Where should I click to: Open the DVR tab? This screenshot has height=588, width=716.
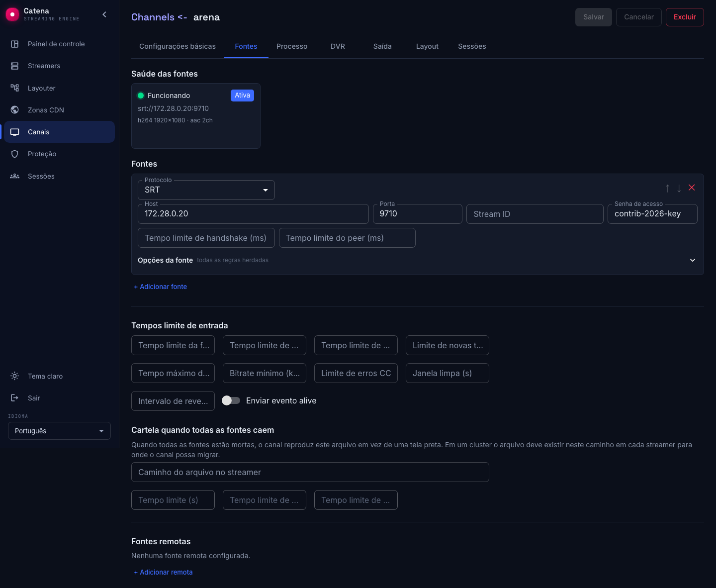click(338, 46)
